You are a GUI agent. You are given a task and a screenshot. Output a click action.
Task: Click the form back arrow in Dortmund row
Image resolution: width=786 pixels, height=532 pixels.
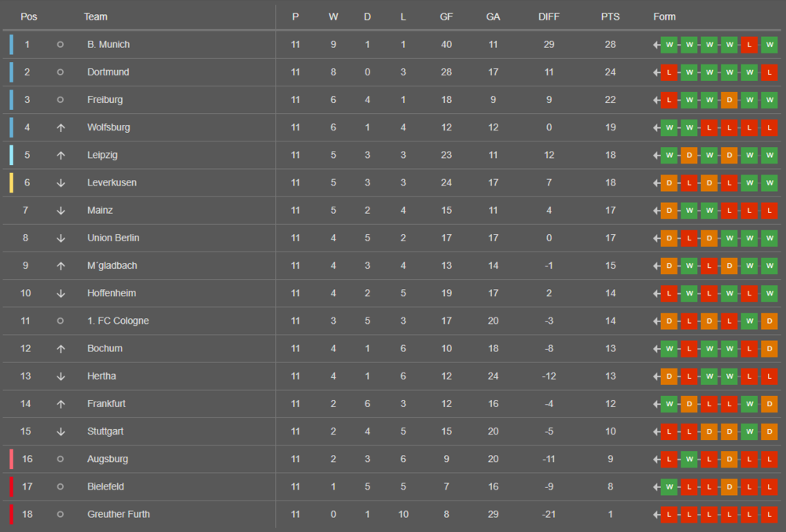click(x=656, y=72)
